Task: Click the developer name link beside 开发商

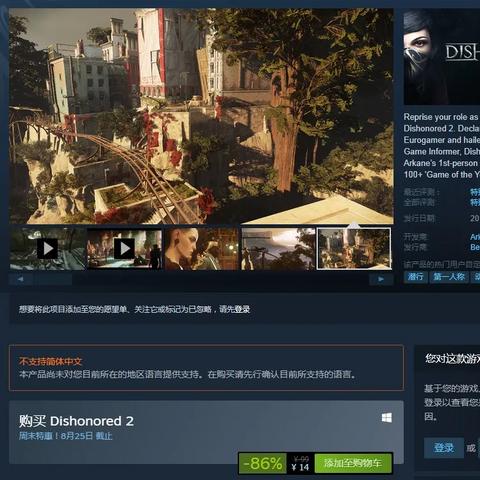Action: tap(475, 237)
